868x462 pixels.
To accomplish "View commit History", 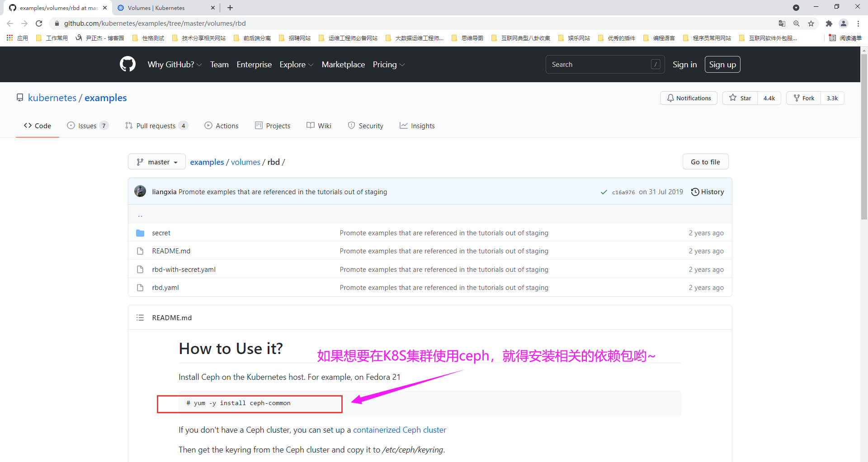I will [x=708, y=192].
